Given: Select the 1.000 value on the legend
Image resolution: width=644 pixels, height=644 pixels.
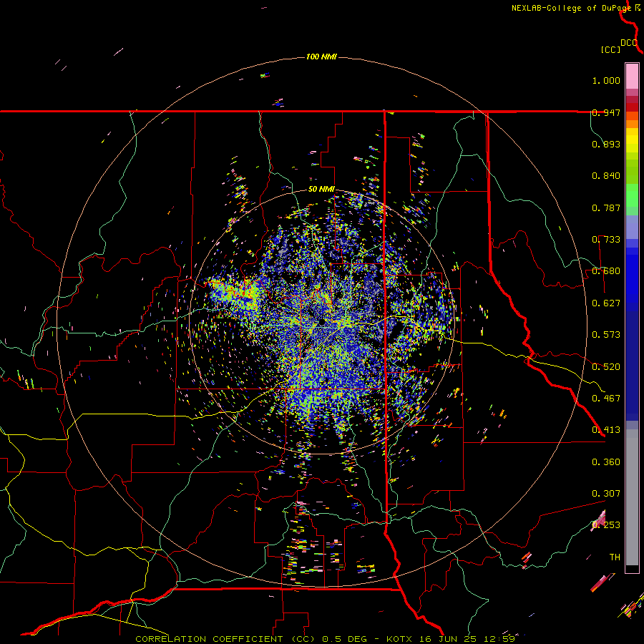Looking at the screenshot, I should (x=606, y=80).
